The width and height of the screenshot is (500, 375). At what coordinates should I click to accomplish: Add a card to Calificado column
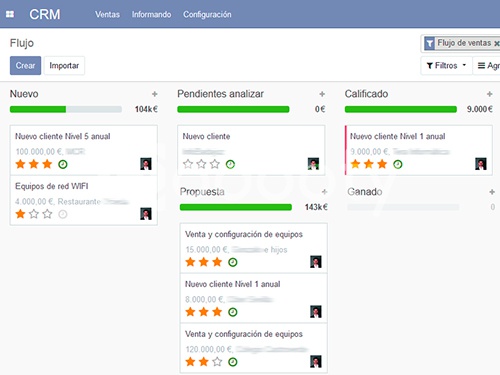click(489, 94)
